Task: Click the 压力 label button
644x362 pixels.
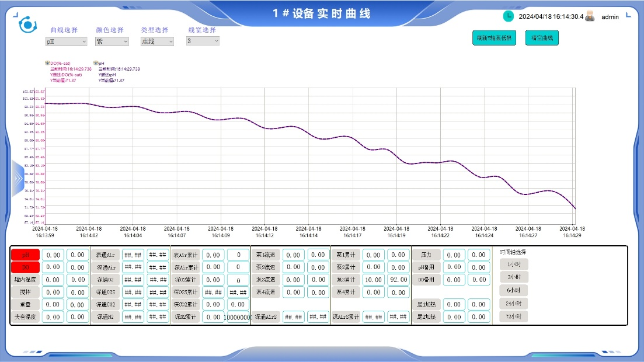Action: [x=426, y=255]
